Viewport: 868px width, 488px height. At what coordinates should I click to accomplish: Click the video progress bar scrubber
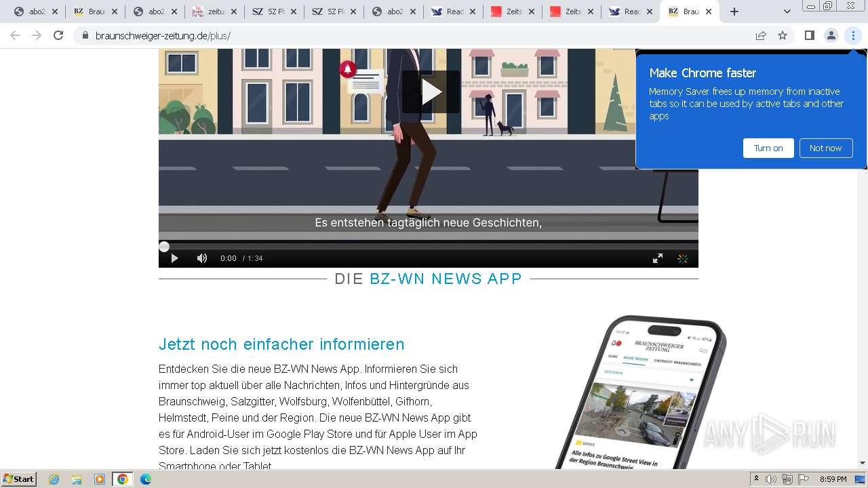point(164,247)
